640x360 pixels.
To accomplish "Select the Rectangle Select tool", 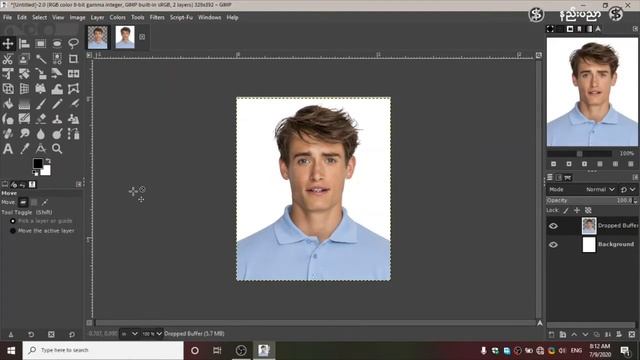I will (x=40, y=43).
